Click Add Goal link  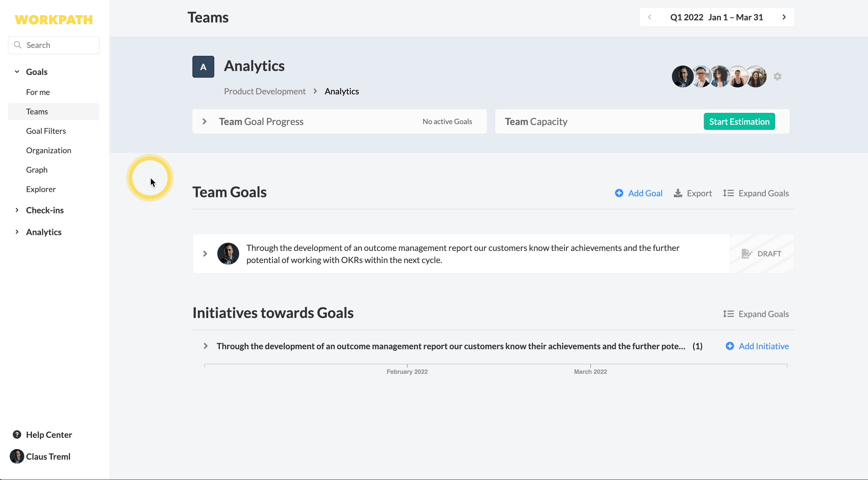645,193
